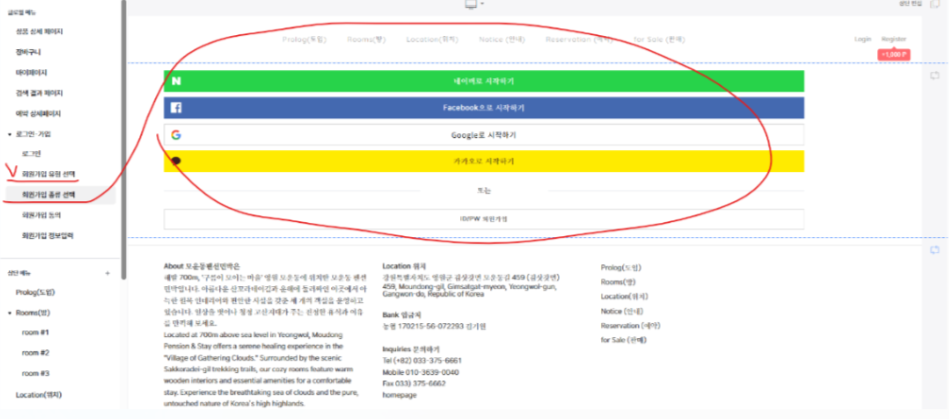949x419 pixels.
Task: Collapse the Rooms(방) sidebar group
Action: (x=9, y=313)
